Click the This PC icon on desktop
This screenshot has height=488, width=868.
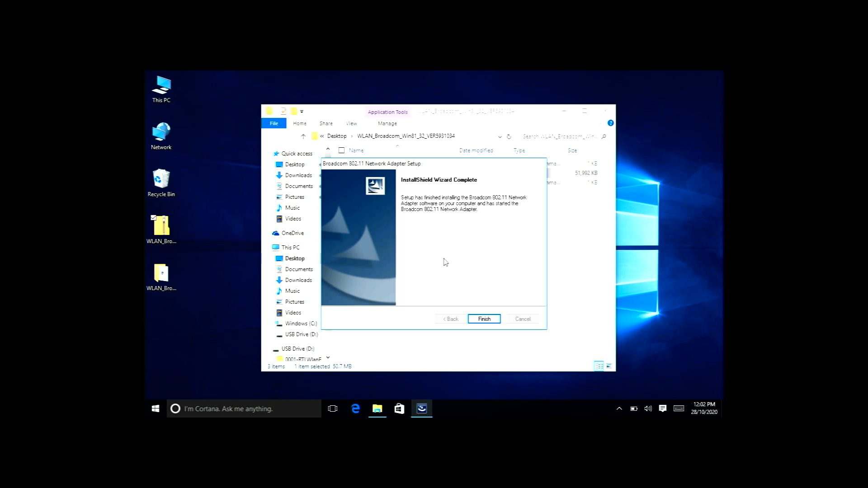click(161, 88)
